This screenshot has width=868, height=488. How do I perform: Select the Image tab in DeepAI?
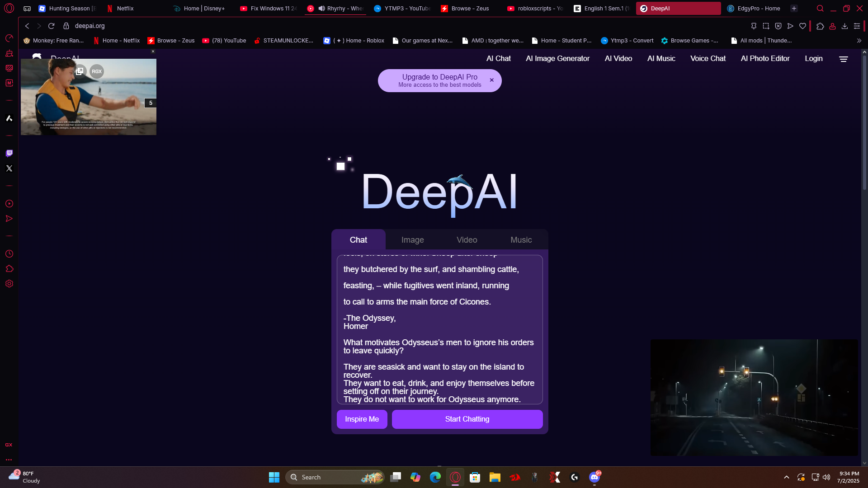(413, 240)
